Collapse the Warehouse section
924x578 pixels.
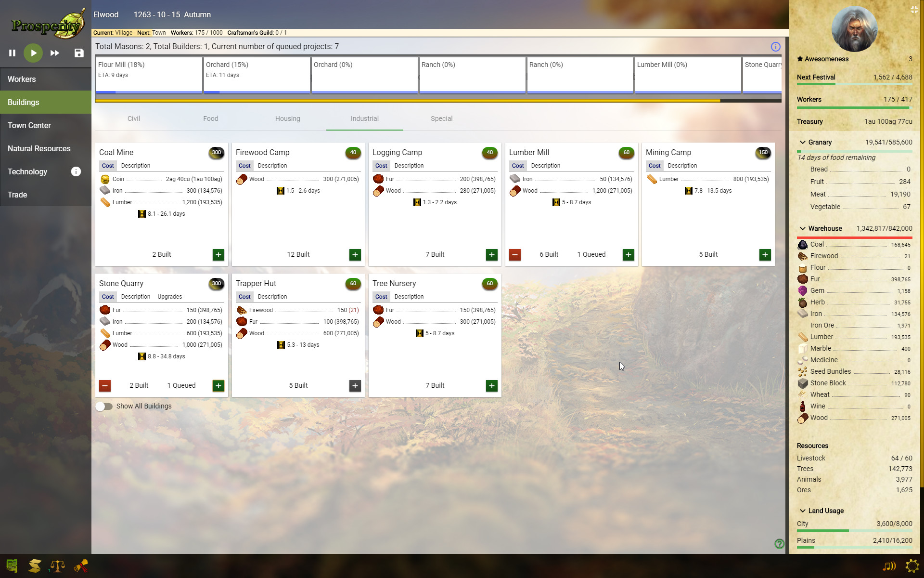(x=802, y=228)
